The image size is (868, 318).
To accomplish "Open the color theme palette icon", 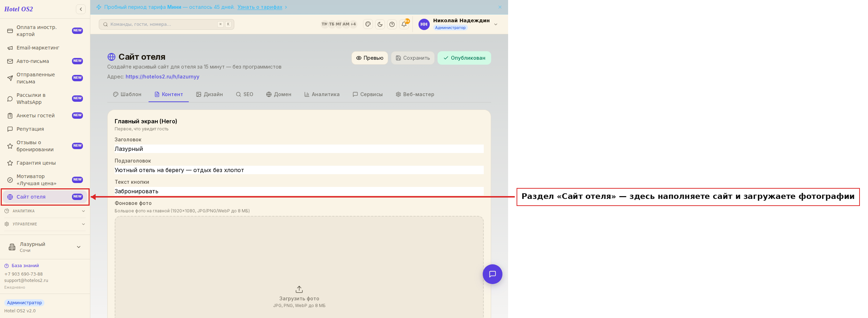I will tap(368, 24).
